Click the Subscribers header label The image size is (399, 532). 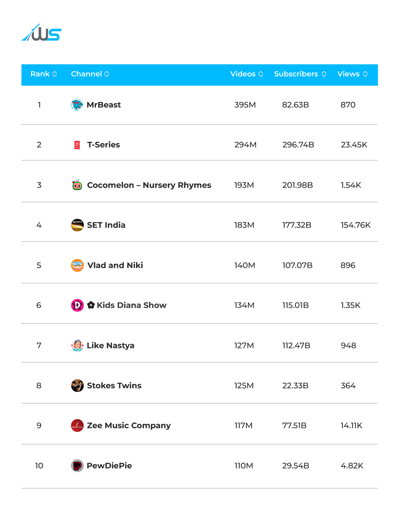coord(296,74)
